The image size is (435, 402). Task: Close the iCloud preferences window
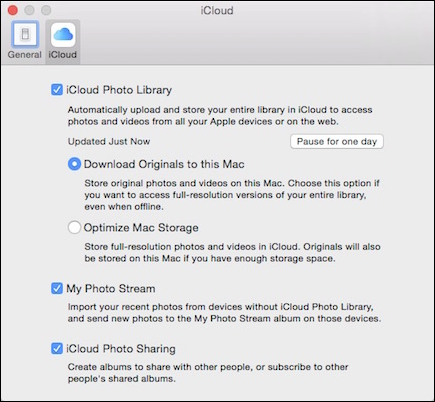(x=13, y=10)
